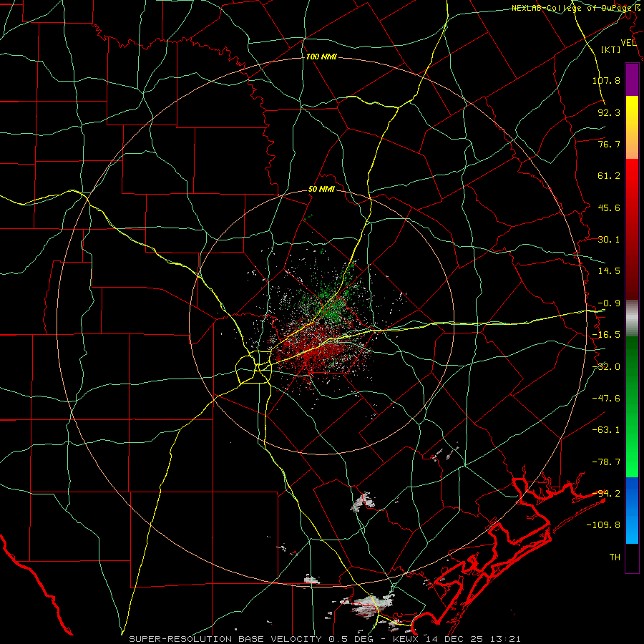Select the 107.8 value on velocity scale
Viewport: 644px width, 644px height.
[606, 80]
